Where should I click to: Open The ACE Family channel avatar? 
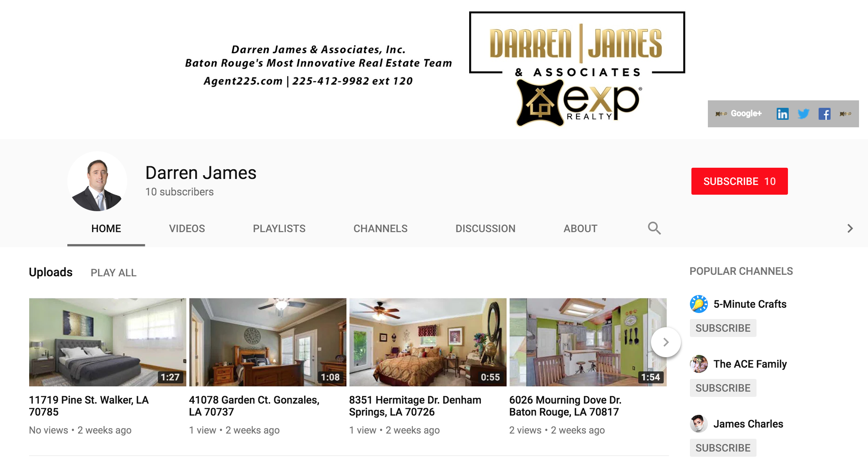click(x=699, y=364)
